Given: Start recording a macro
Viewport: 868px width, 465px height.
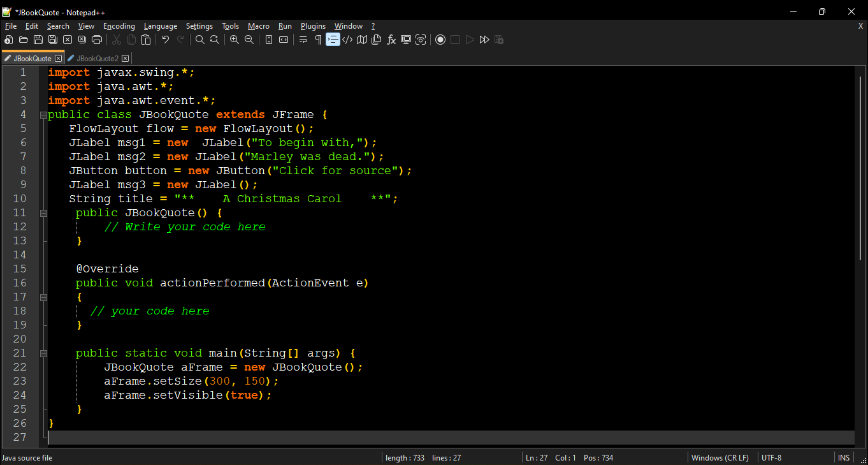Looking at the screenshot, I should coord(440,40).
